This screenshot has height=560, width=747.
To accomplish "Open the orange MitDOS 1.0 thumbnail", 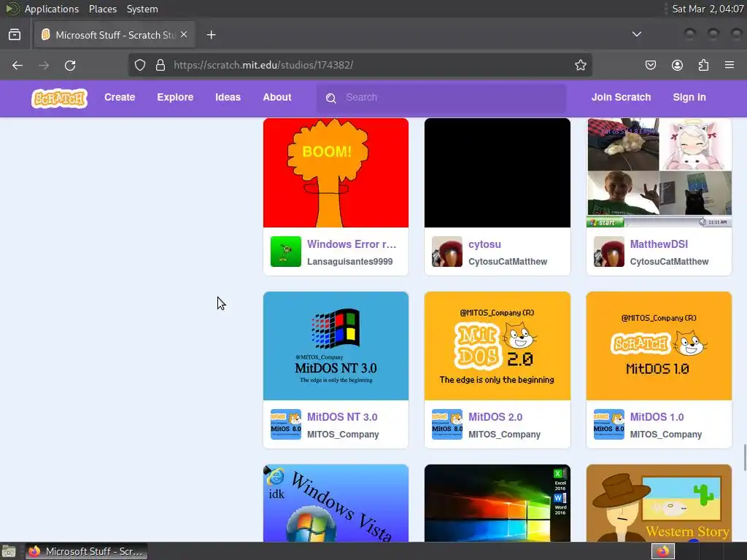I will [x=659, y=346].
